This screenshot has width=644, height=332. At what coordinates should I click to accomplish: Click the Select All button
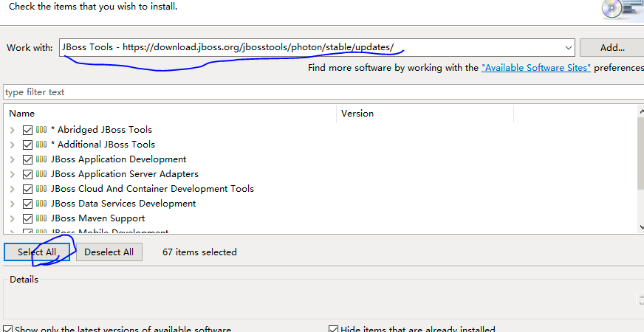[x=37, y=252]
